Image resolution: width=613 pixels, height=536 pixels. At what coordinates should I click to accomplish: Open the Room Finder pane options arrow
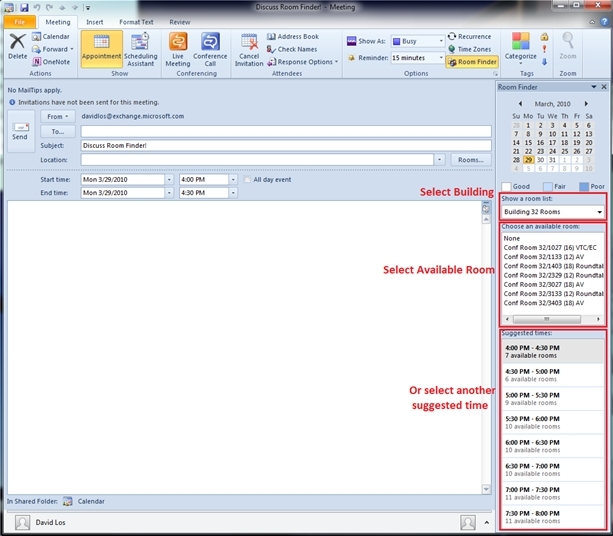pyautogui.click(x=594, y=87)
